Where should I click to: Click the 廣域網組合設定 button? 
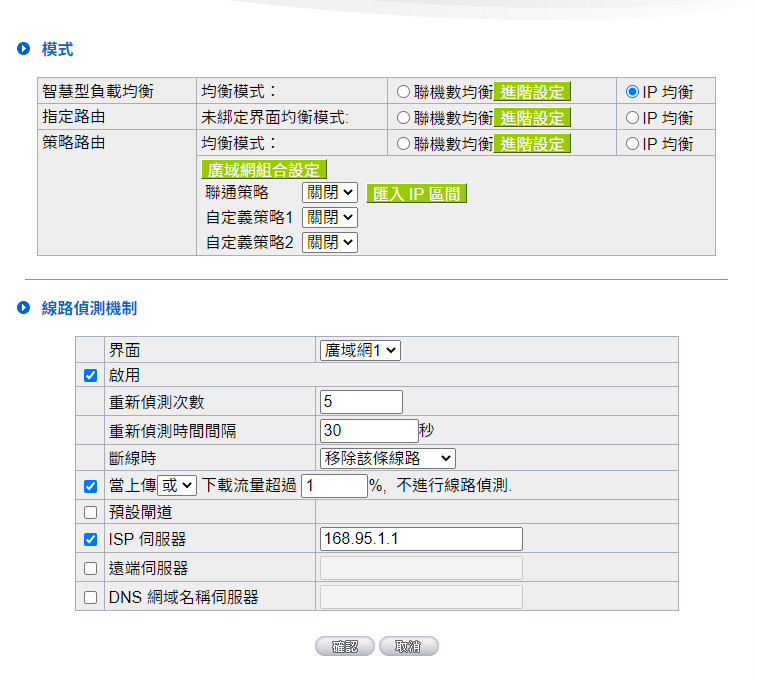point(265,170)
